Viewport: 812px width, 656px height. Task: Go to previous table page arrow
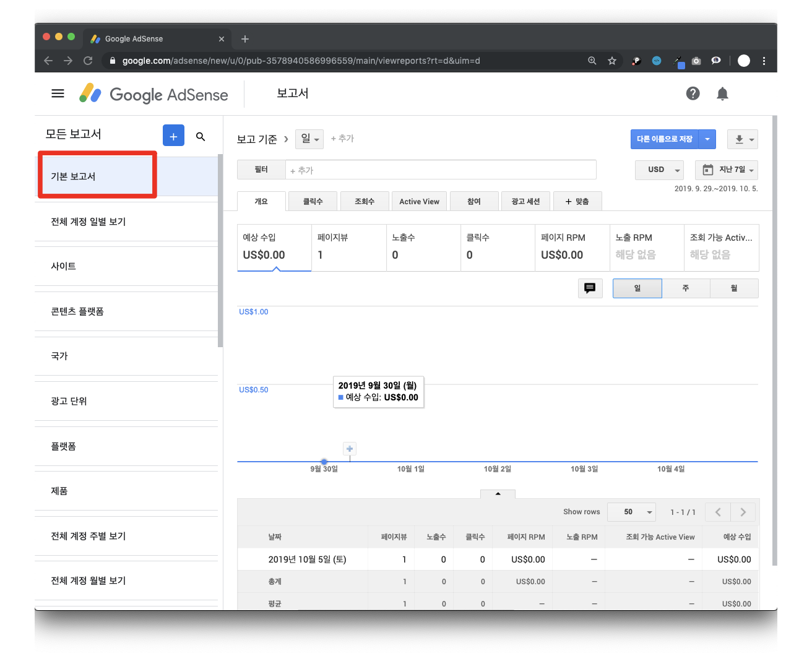(x=718, y=512)
